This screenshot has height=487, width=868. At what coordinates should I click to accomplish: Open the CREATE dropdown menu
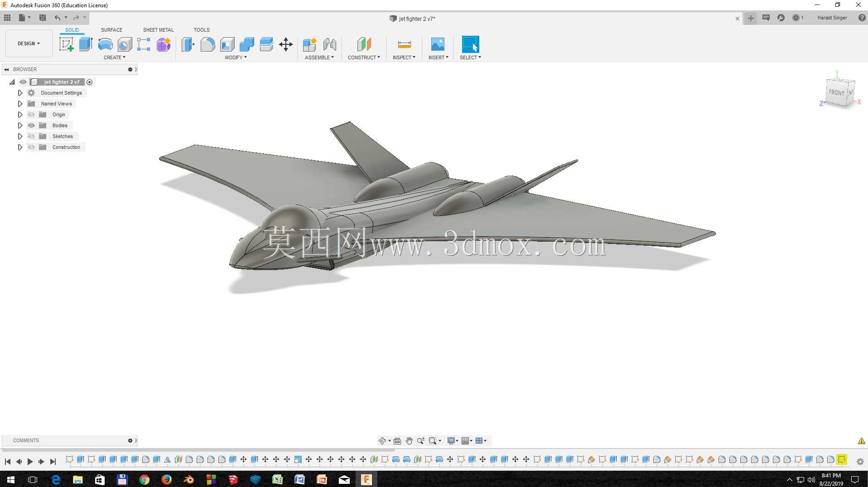pos(115,57)
